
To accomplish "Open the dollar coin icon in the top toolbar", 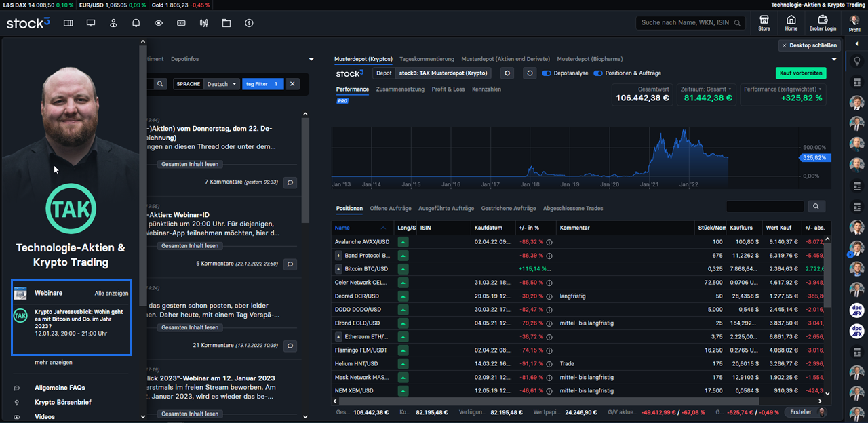I will click(249, 23).
